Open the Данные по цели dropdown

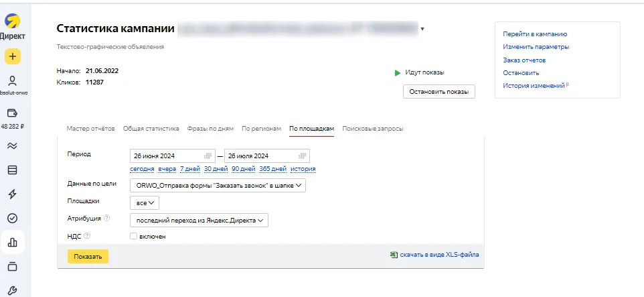(x=218, y=185)
